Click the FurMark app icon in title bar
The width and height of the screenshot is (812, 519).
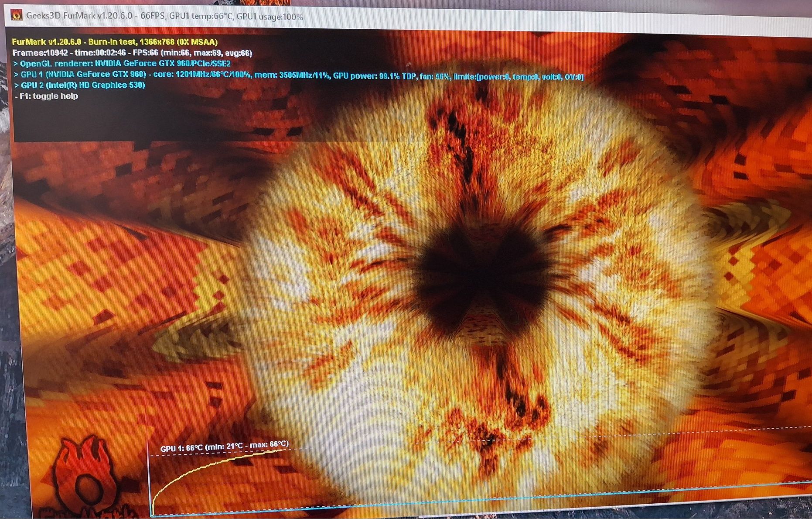coord(17,16)
